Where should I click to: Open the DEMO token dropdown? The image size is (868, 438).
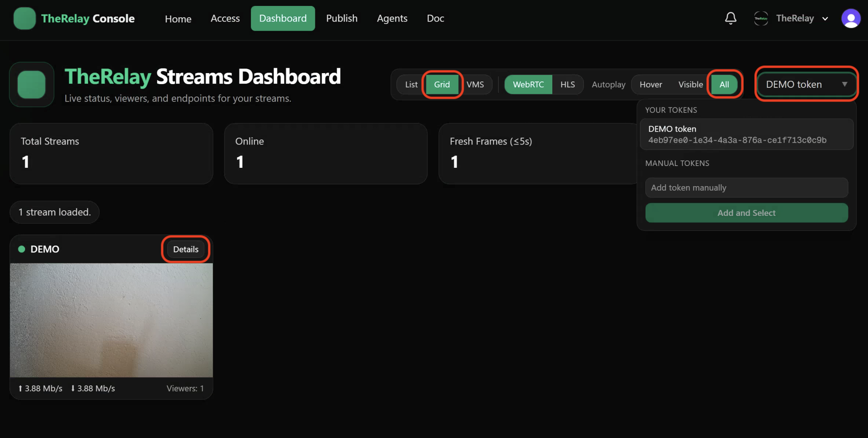(x=806, y=84)
